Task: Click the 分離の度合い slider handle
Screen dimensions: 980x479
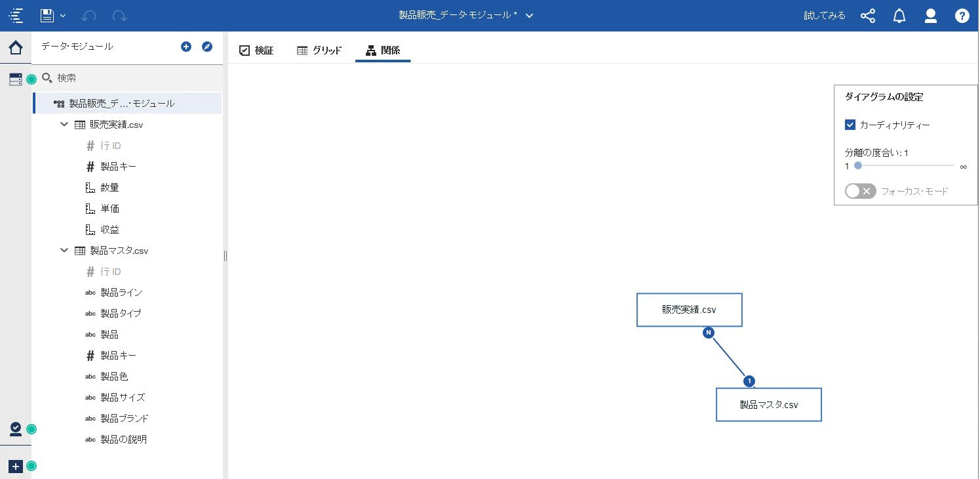Action: (x=858, y=166)
